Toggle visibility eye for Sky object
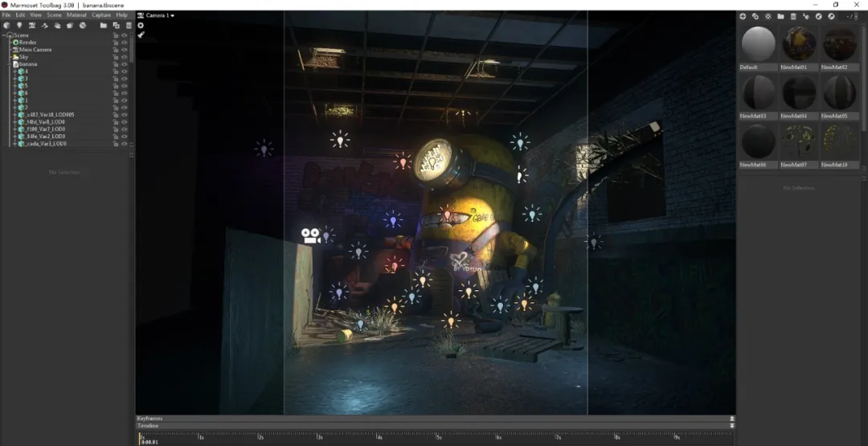This screenshot has height=446, width=868. click(x=125, y=57)
